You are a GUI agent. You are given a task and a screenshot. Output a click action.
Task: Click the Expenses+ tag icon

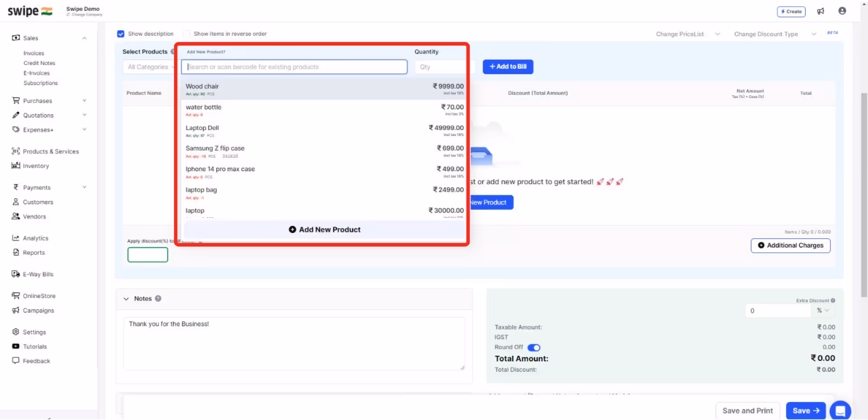(16, 130)
